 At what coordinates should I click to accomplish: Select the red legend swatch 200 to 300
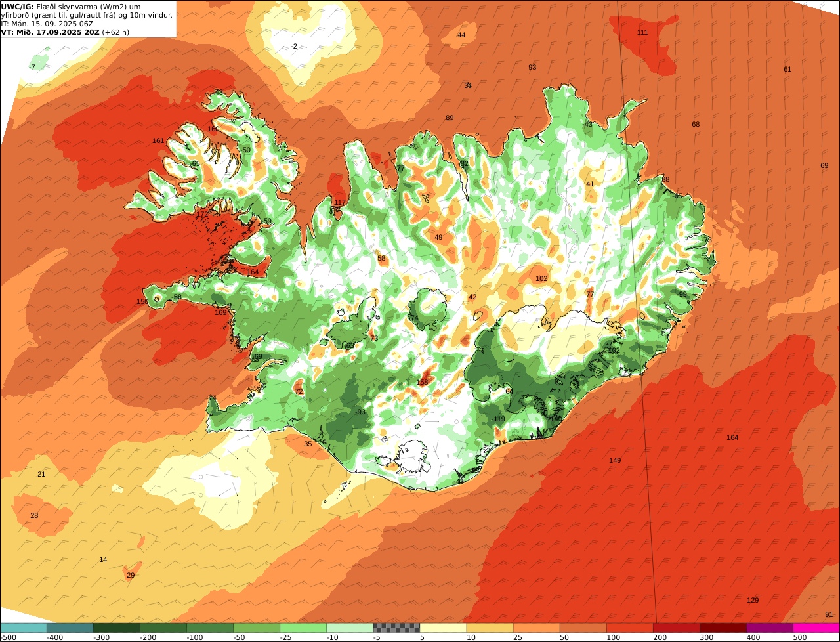pyautogui.click(x=677, y=628)
